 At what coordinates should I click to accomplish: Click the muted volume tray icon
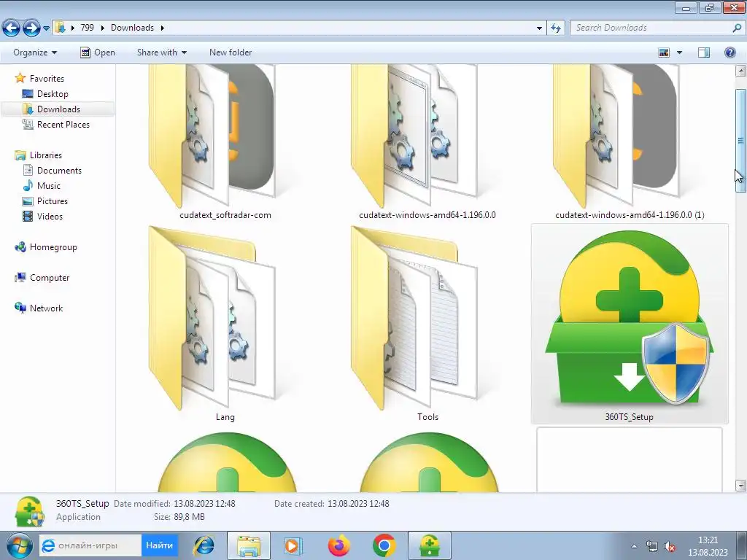670,546
